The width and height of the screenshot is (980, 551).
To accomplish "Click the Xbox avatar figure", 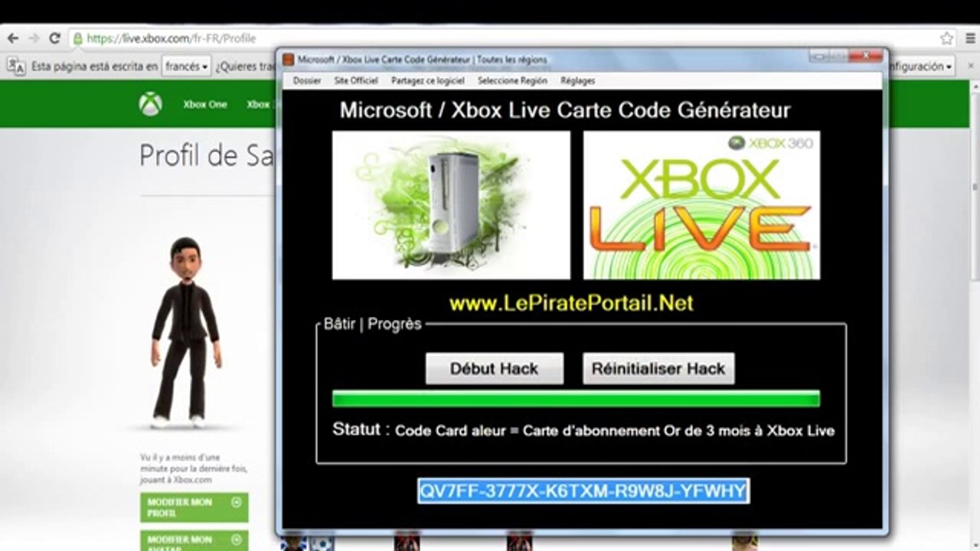I will click(186, 333).
